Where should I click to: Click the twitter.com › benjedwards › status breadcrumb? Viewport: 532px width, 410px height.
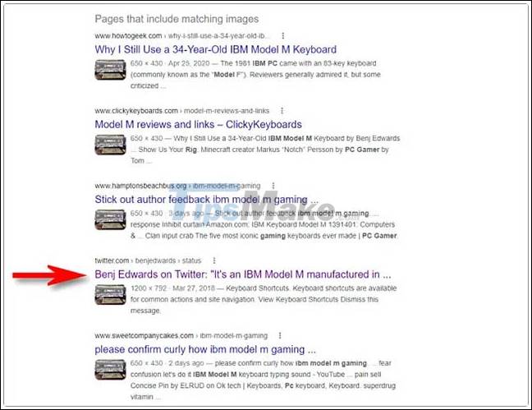(x=148, y=260)
